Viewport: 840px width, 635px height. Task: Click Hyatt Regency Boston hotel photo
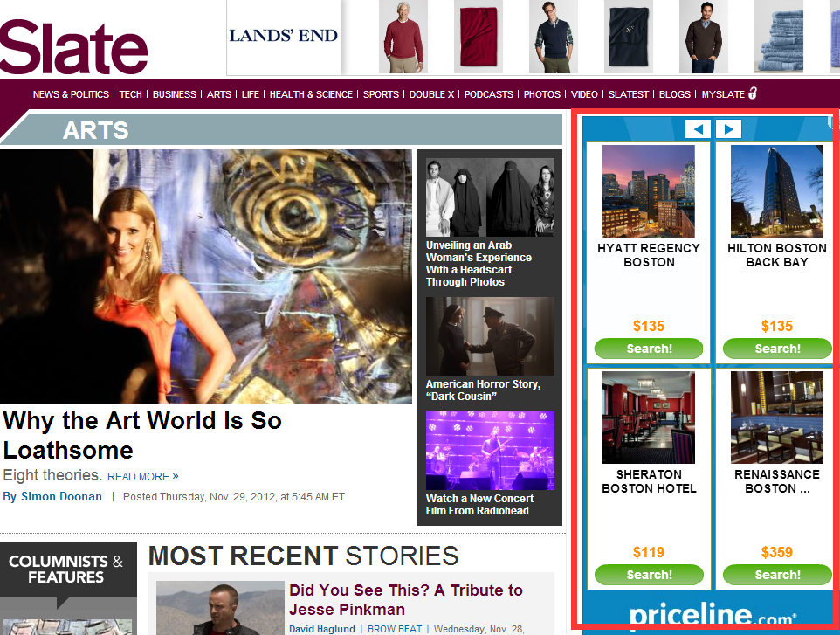(648, 190)
